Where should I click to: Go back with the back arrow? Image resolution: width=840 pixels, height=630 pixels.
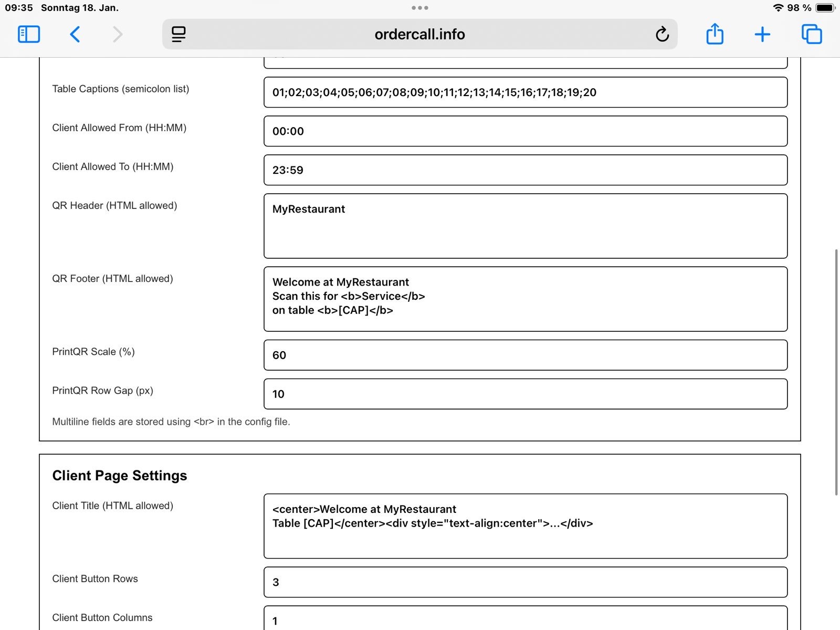[75, 34]
